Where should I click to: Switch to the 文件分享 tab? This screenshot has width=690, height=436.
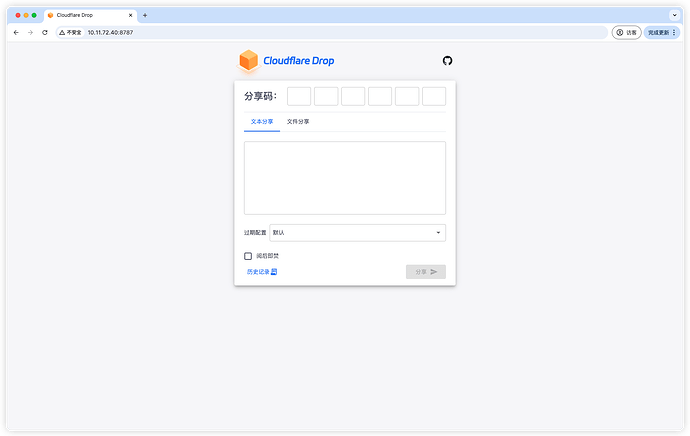pos(298,121)
